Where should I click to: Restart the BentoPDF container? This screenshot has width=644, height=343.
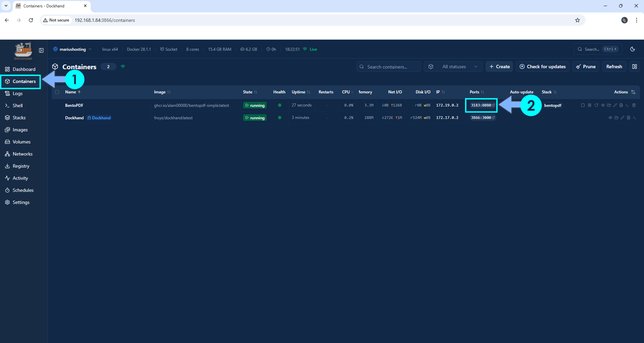click(596, 105)
